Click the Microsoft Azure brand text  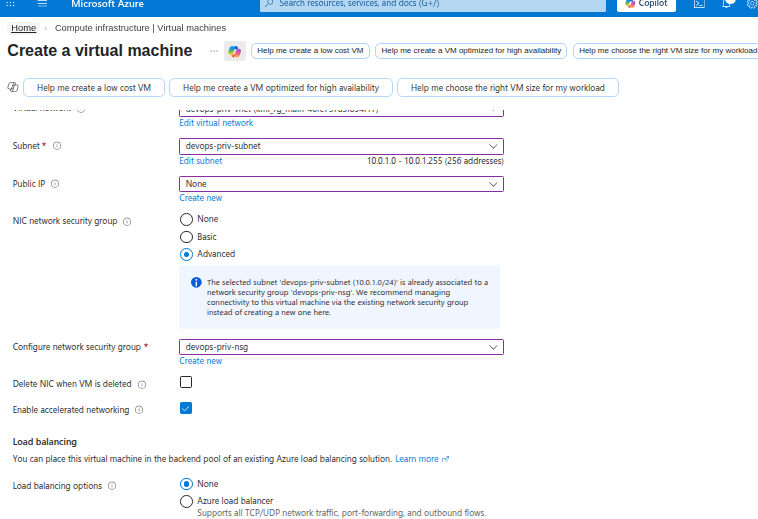107,4
